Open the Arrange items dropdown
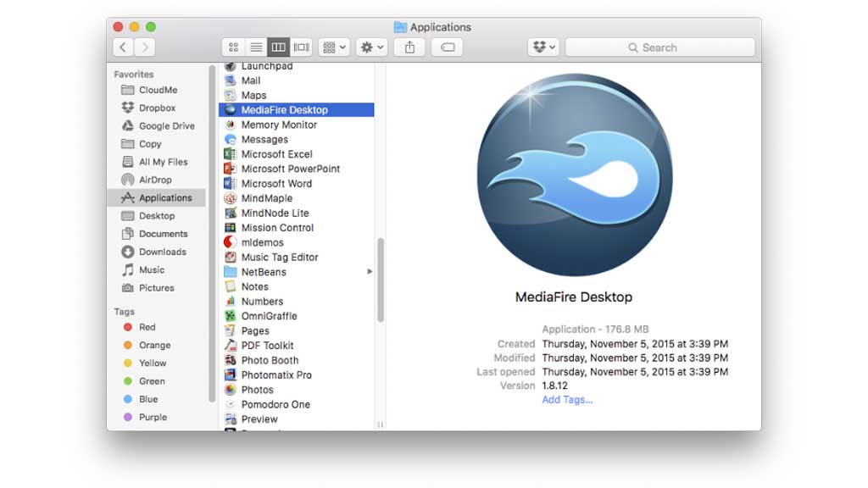The width and height of the screenshot is (868, 488). [x=335, y=47]
